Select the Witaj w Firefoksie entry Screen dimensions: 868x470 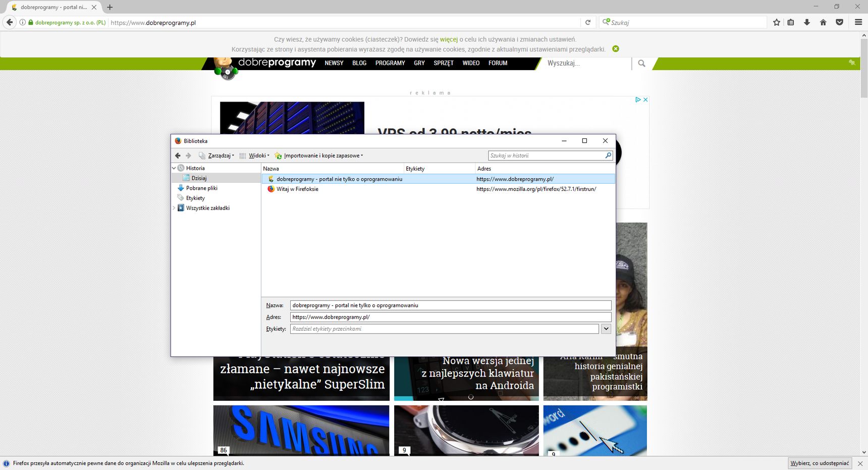coord(438,189)
